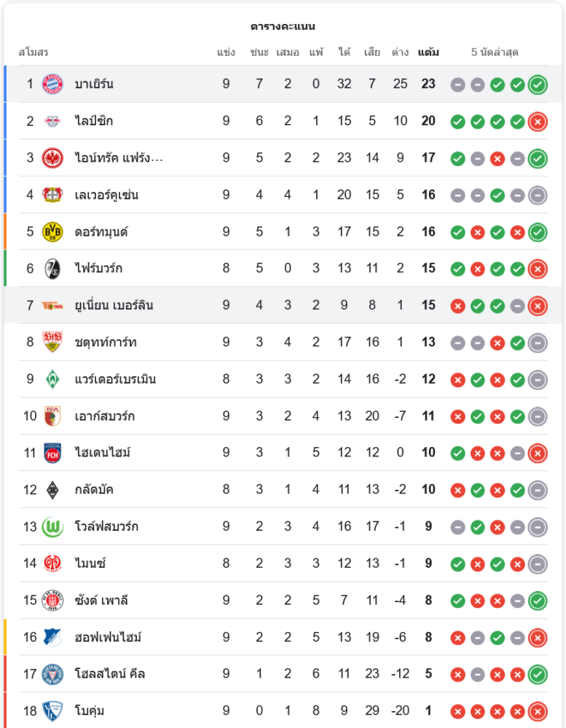
Task: Click Bayern's latest match win indicator
Action: 538,84
